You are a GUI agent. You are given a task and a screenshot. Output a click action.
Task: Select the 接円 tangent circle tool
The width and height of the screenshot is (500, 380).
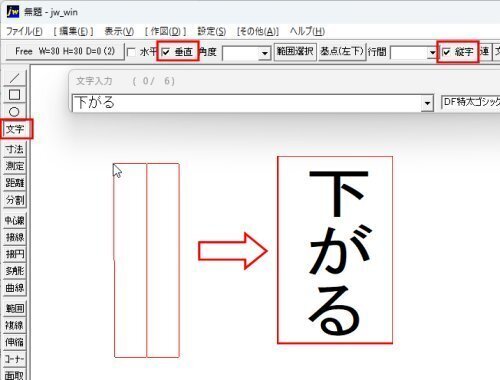click(x=15, y=254)
